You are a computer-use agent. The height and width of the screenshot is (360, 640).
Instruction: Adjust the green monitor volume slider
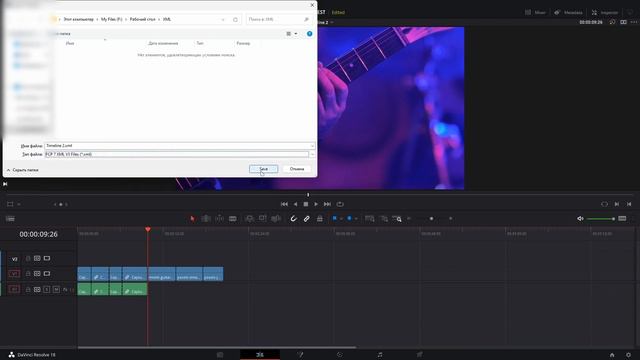coord(601,219)
